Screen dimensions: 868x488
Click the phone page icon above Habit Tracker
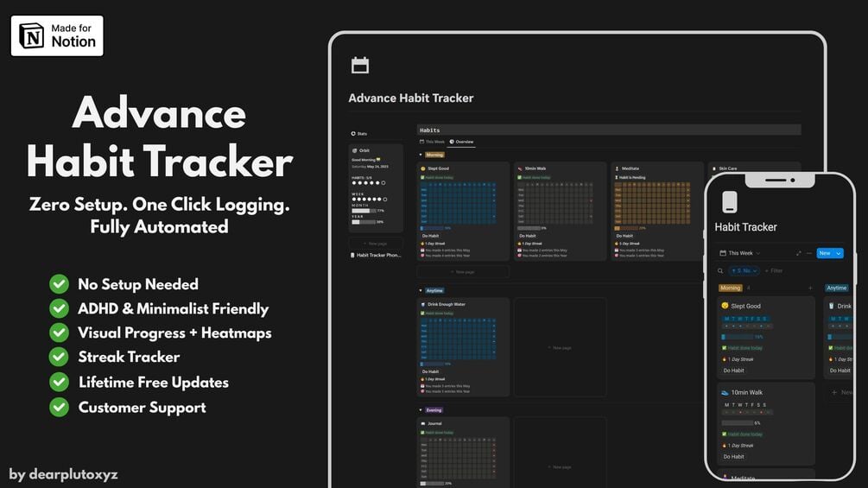(x=730, y=202)
